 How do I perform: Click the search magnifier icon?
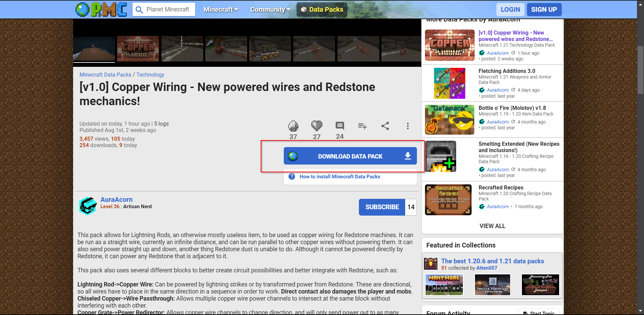(139, 9)
